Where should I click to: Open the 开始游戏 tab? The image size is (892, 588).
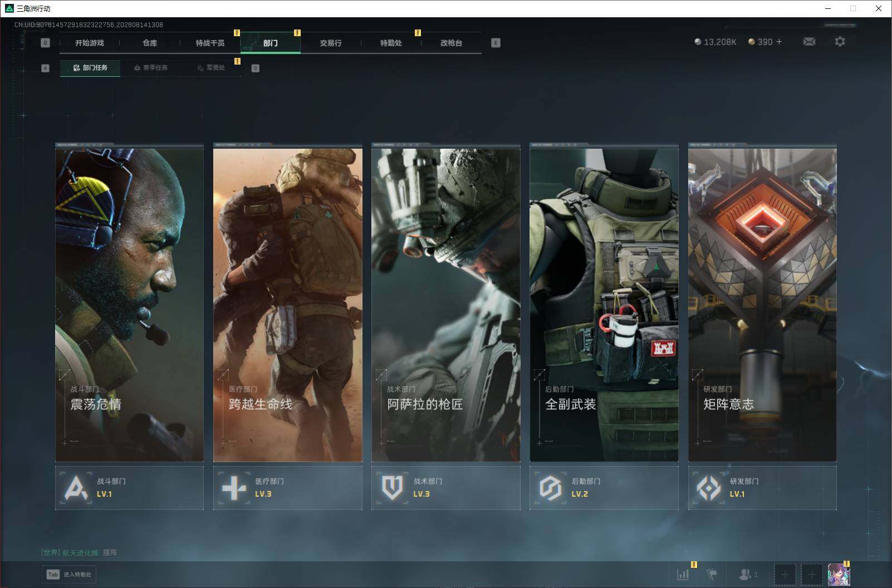(x=90, y=43)
